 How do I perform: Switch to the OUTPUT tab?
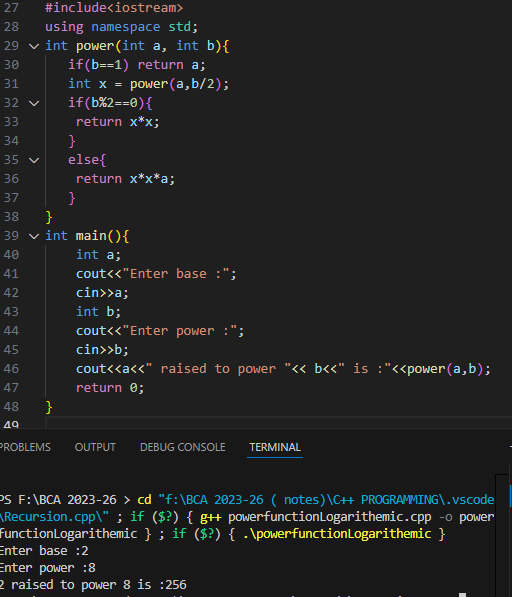[x=95, y=447]
